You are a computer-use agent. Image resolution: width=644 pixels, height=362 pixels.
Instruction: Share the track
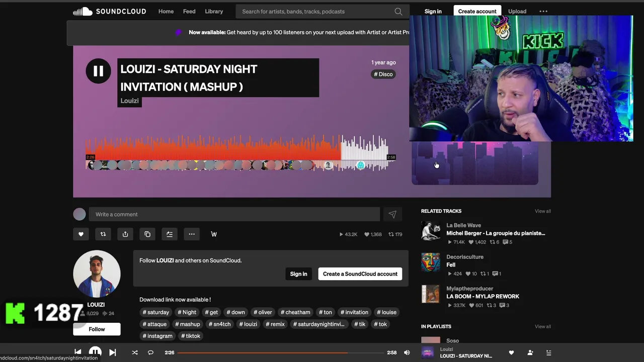tap(125, 234)
